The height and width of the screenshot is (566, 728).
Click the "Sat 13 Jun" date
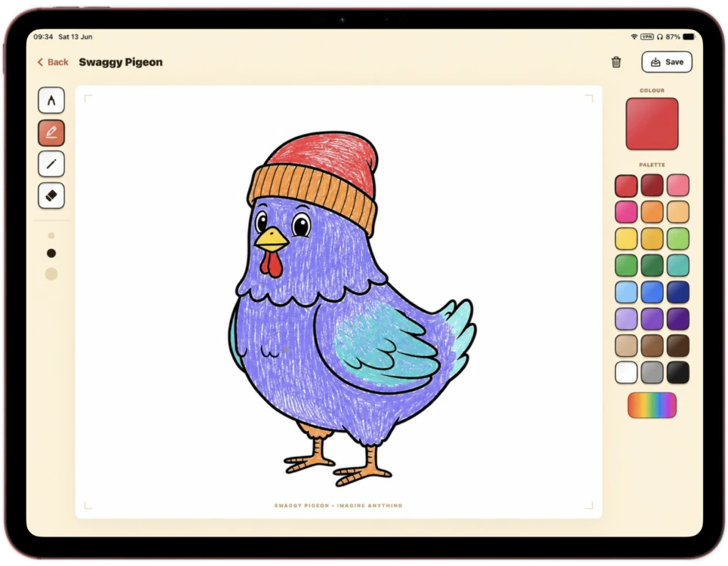point(75,37)
